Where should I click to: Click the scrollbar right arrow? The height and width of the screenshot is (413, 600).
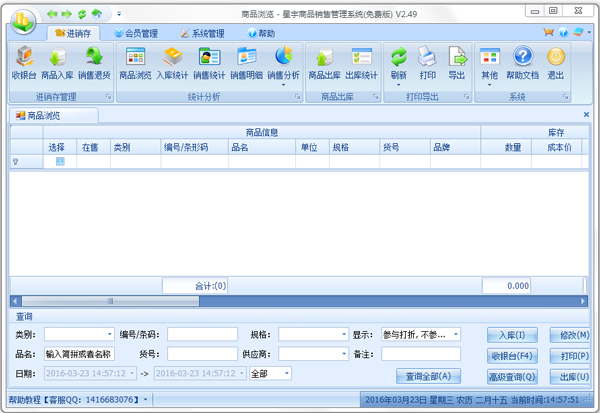[583, 301]
